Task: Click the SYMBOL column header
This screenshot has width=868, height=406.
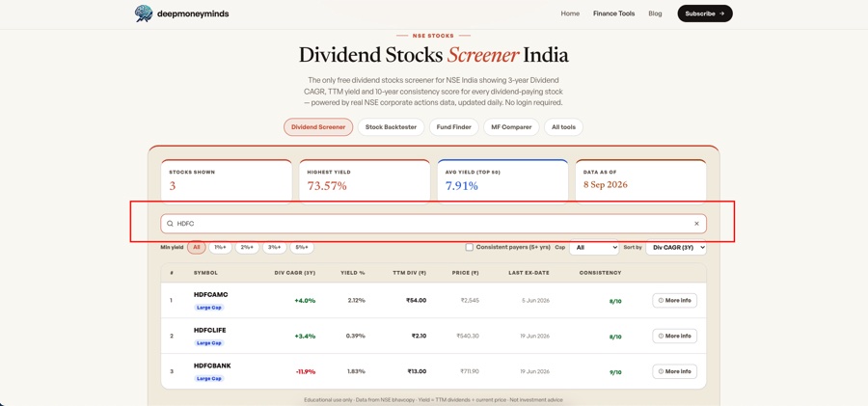Action: (x=205, y=273)
